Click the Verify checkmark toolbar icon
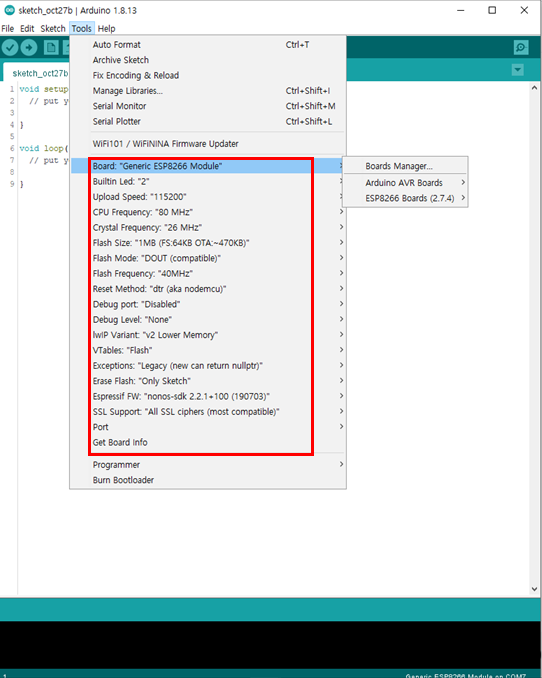The height and width of the screenshot is (678, 542). [10, 48]
